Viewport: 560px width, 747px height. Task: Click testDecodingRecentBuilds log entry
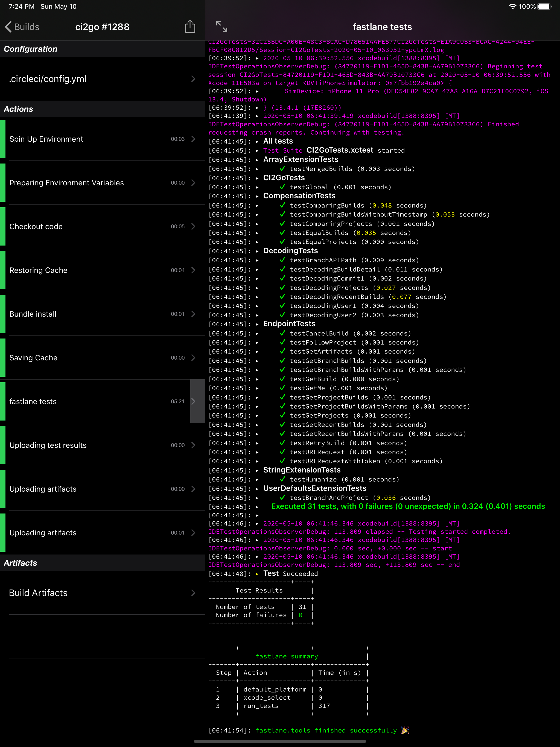tap(368, 297)
